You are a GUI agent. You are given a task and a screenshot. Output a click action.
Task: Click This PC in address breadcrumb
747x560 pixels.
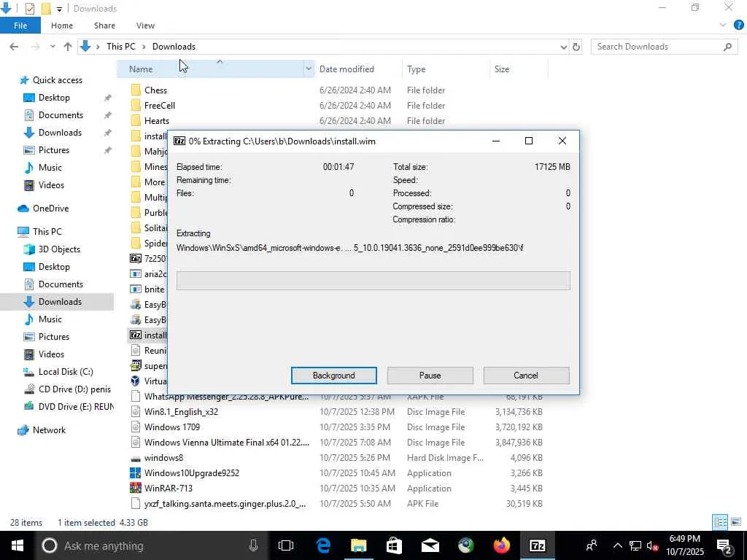click(121, 47)
